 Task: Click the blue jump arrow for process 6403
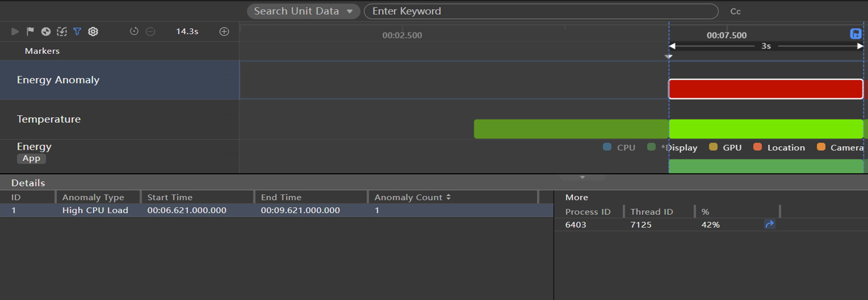click(x=769, y=224)
